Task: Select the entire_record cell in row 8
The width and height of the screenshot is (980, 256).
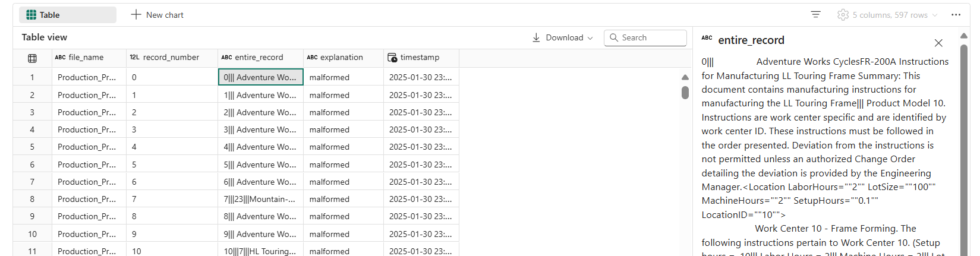Action: coord(260,199)
